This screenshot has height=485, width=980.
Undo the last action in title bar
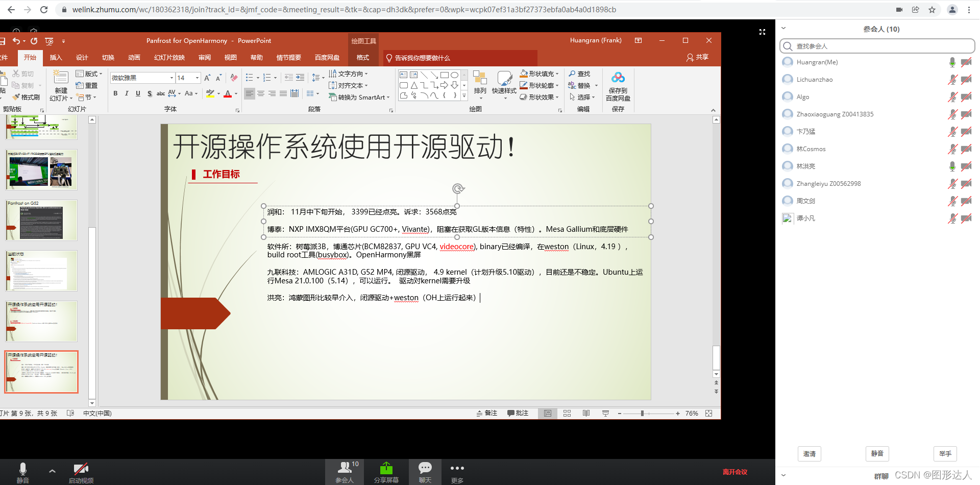pyautogui.click(x=16, y=41)
